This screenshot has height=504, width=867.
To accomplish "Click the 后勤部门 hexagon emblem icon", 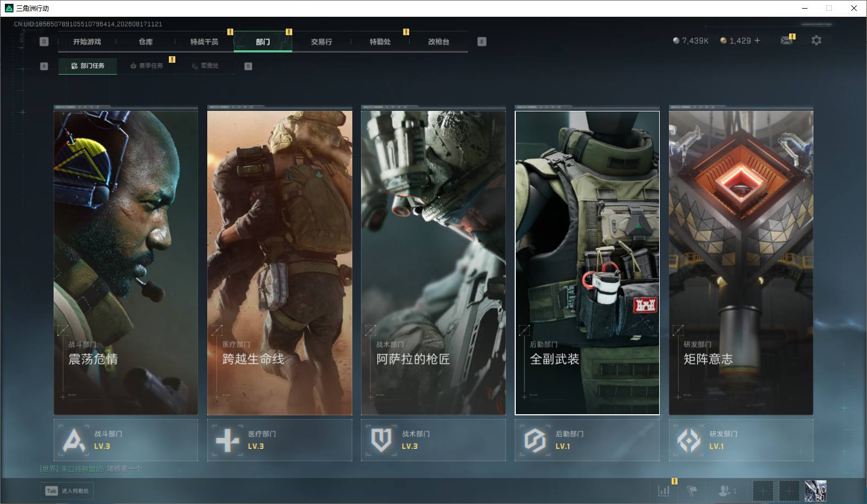I will (535, 440).
